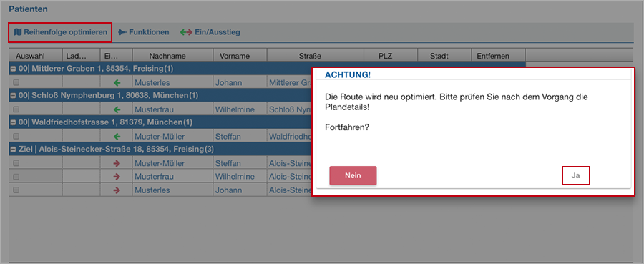Tick the checkbox for Musterles at Mittlerer Graben
Viewport: 644px width, 264px height.
click(x=16, y=82)
